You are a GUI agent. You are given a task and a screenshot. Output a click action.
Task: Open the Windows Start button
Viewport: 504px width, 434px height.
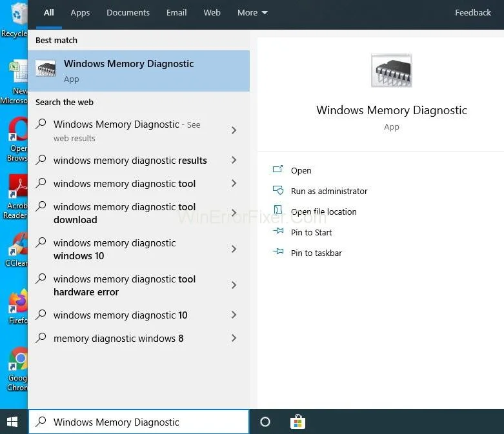[x=12, y=422]
